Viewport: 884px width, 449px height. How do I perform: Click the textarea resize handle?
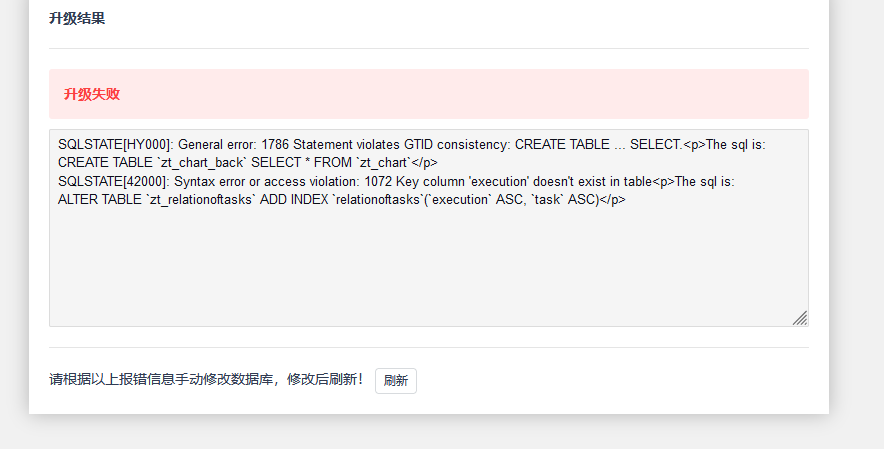(800, 318)
